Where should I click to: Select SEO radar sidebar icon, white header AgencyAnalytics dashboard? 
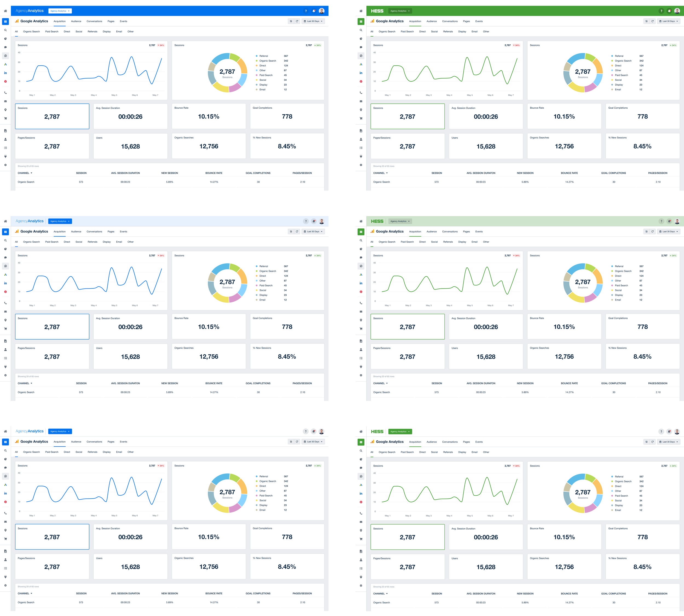(5, 476)
